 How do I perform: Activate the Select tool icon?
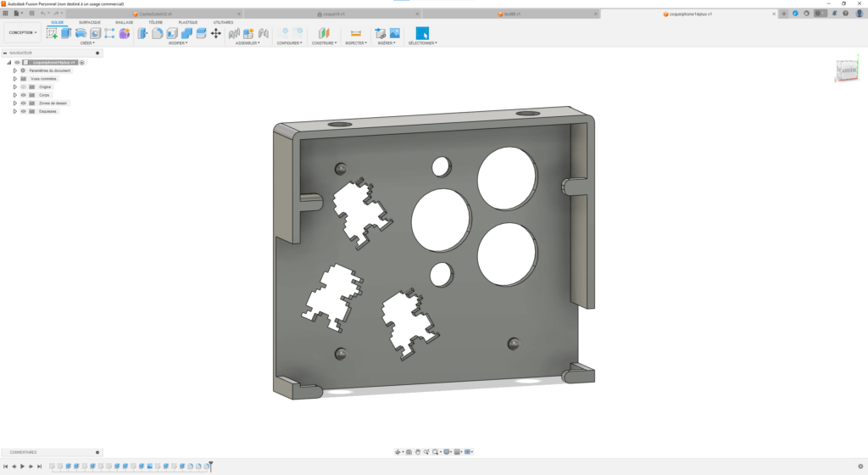(x=422, y=33)
